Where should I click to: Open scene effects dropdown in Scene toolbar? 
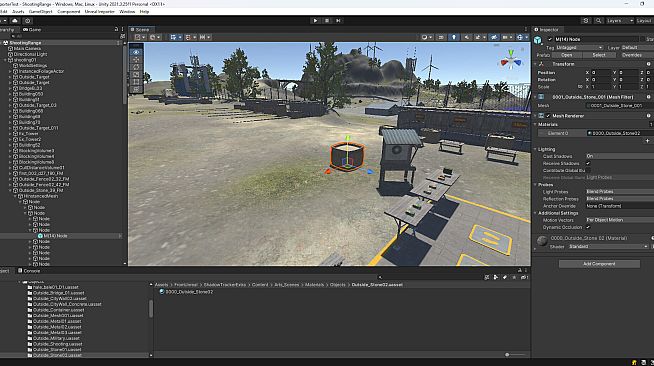pyautogui.click(x=480, y=37)
